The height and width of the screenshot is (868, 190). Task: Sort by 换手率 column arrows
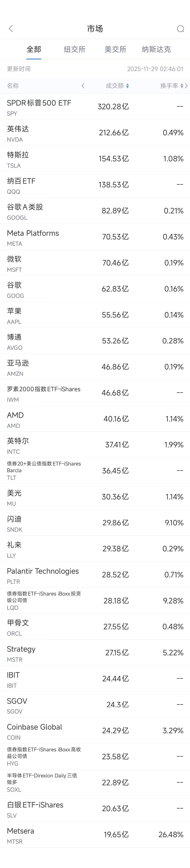point(182,86)
